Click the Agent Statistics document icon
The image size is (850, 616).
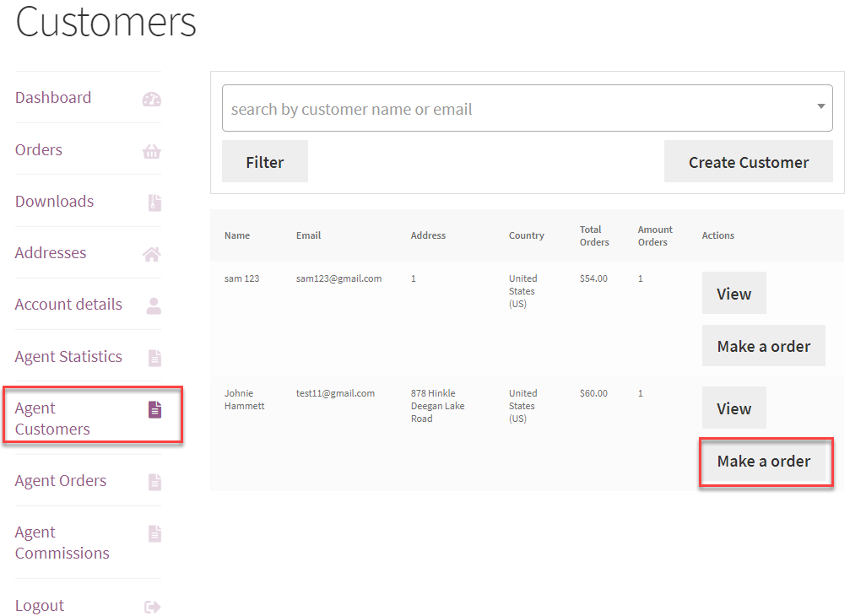pyautogui.click(x=154, y=358)
